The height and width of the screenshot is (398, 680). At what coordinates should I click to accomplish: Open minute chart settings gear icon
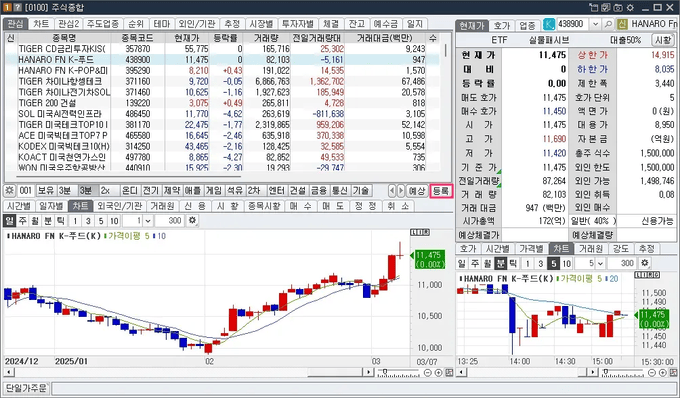[645, 263]
